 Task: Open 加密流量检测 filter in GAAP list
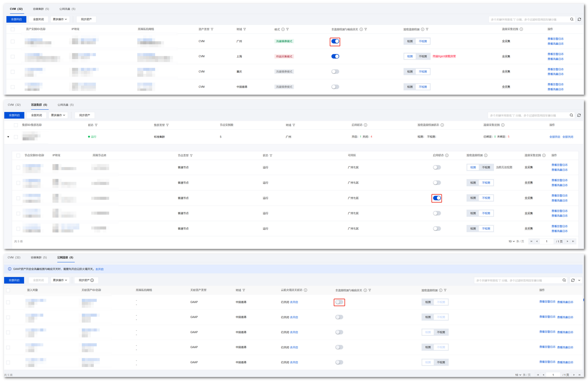445,290
